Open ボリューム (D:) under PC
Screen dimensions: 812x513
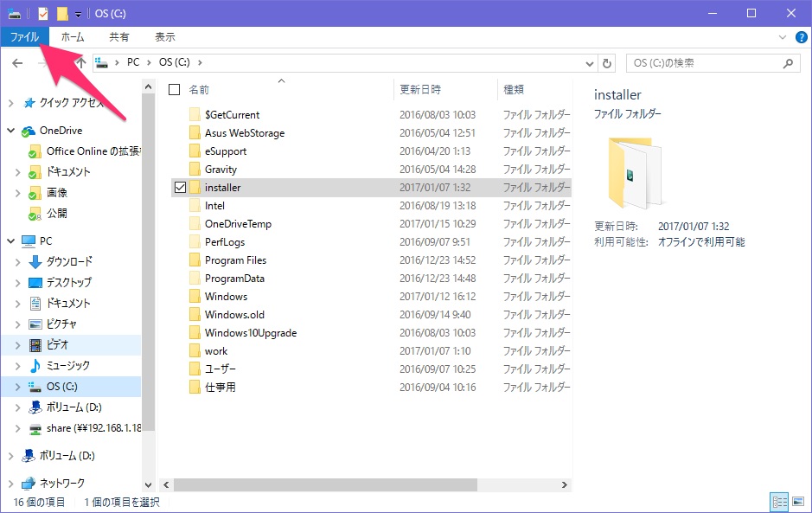click(x=74, y=407)
